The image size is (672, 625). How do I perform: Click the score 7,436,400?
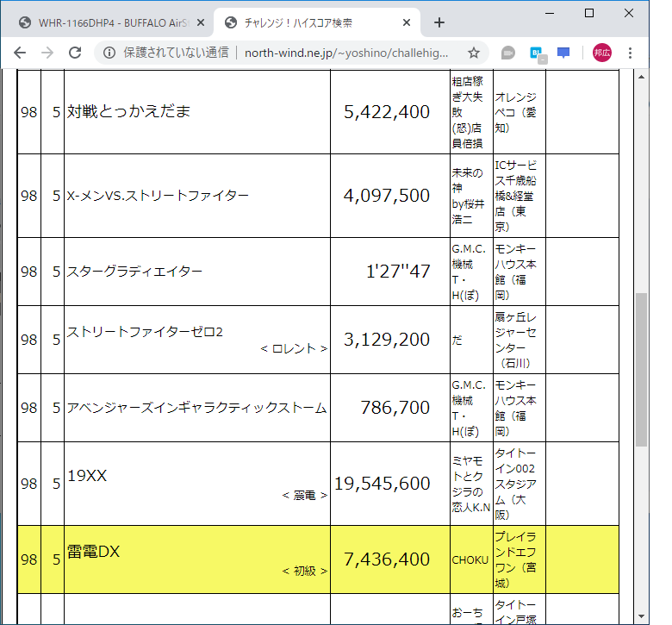pos(387,559)
